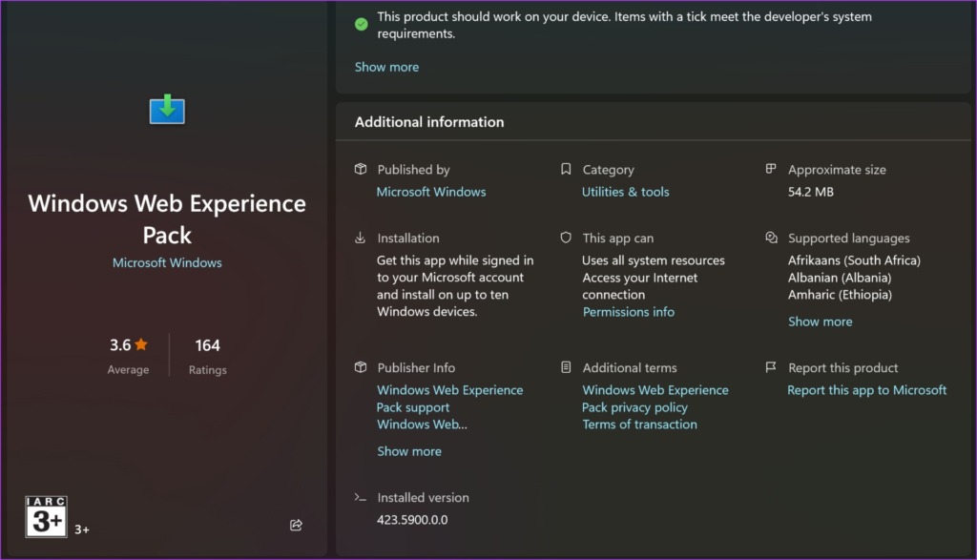Click the Installed version icon

coord(361,497)
